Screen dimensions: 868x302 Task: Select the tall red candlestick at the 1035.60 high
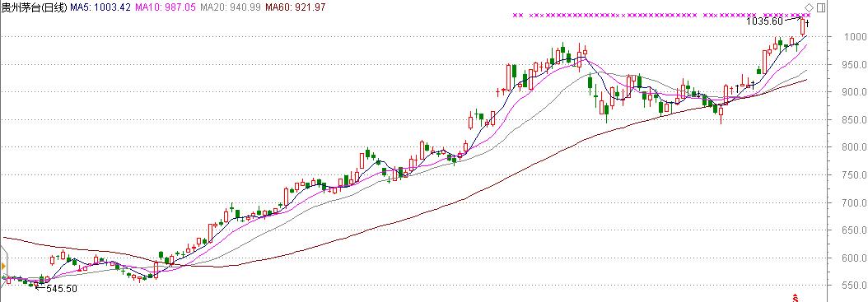(x=803, y=27)
